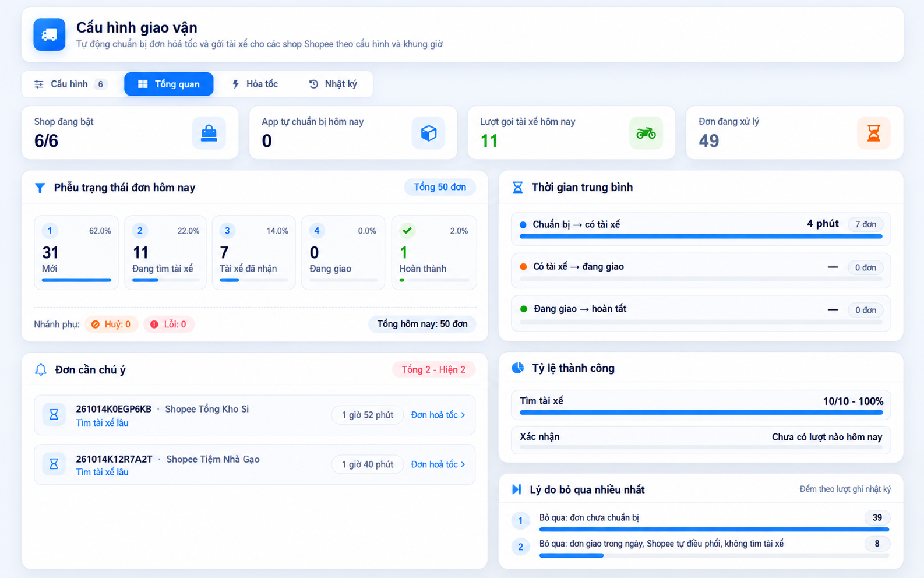924x578 pixels.
Task: Click the orange hourglass icon in Đơn đang xử lý
Action: pos(873,133)
